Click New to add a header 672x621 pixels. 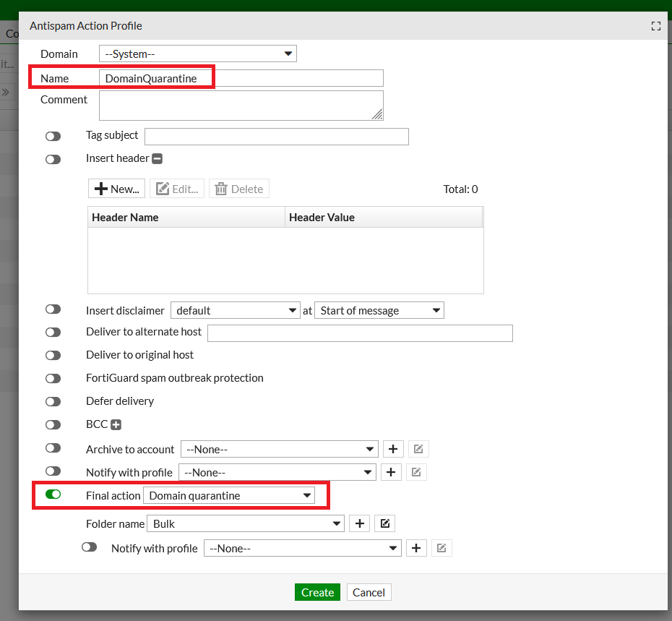(x=116, y=189)
